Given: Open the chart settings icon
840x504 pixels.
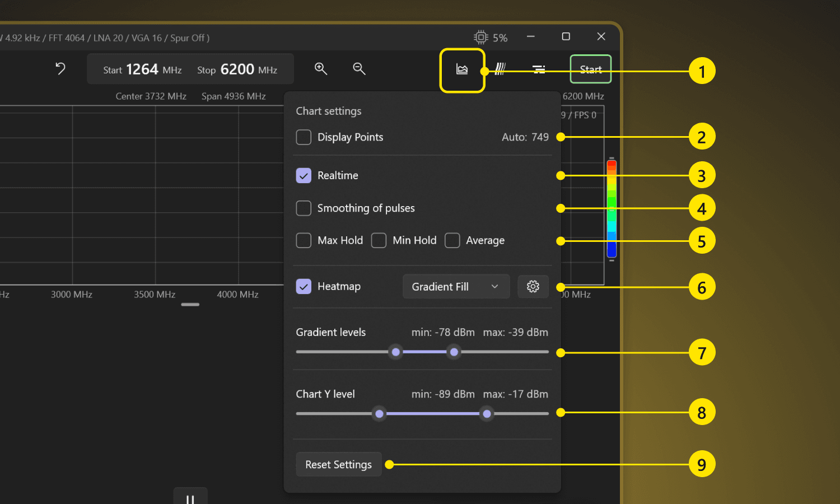Looking at the screenshot, I should (x=462, y=69).
